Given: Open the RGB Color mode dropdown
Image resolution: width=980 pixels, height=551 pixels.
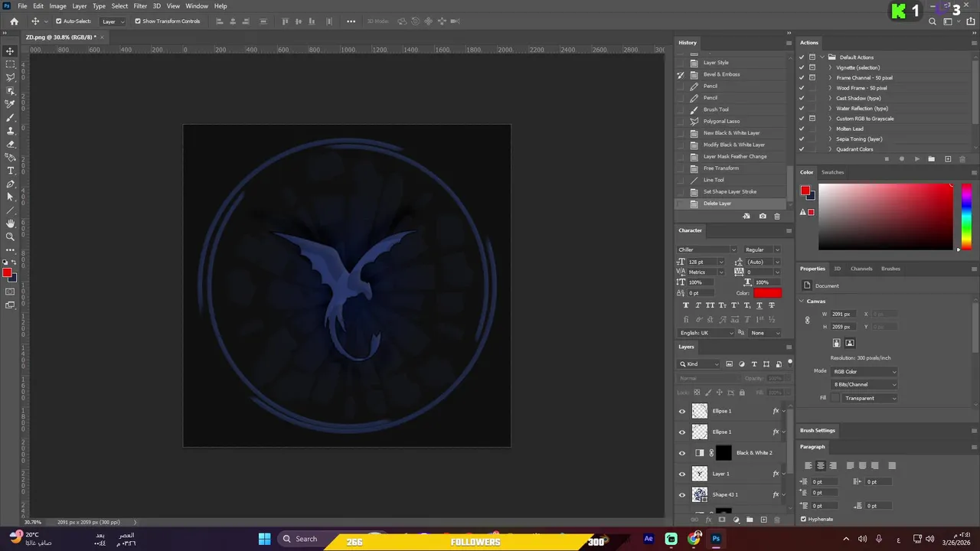Looking at the screenshot, I should point(864,371).
